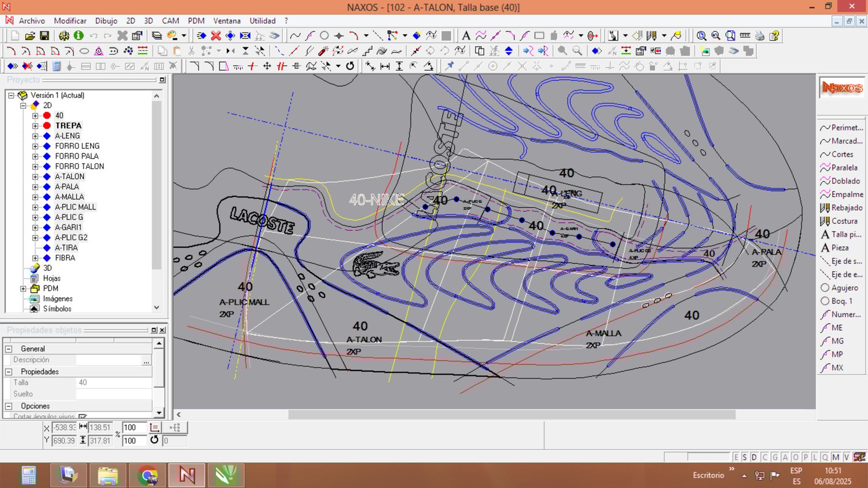This screenshot has height=488, width=868.
Task: Collapse the General properties section
Action: [9, 349]
